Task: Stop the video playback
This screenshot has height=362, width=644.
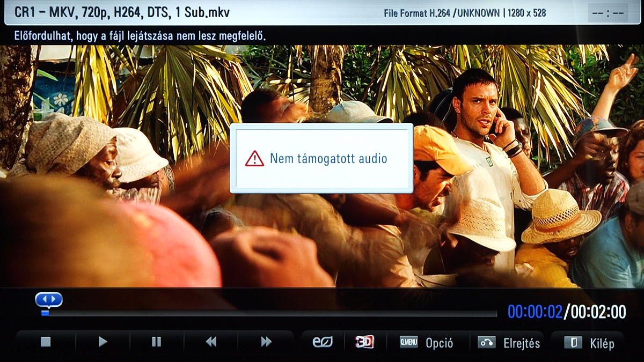Action: [46, 342]
